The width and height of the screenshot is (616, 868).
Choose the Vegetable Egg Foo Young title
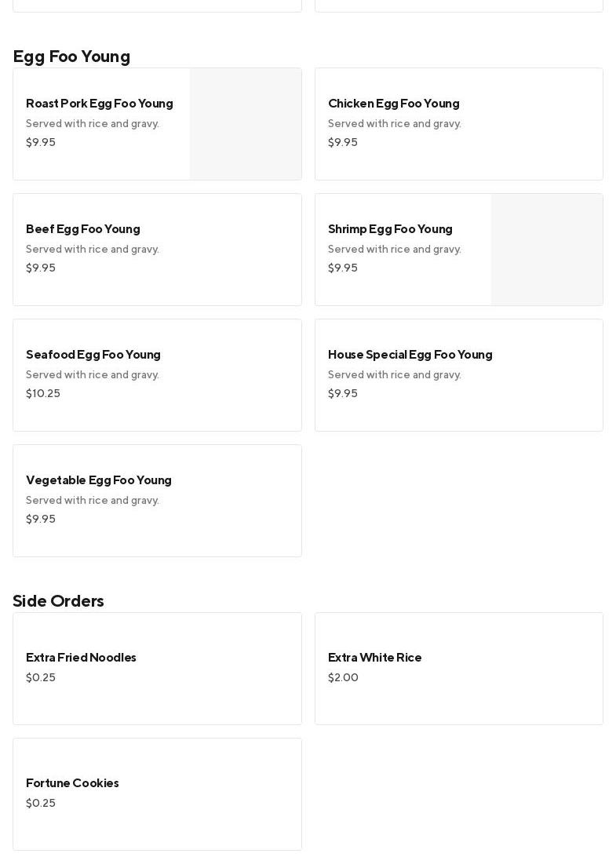pyautogui.click(x=99, y=480)
